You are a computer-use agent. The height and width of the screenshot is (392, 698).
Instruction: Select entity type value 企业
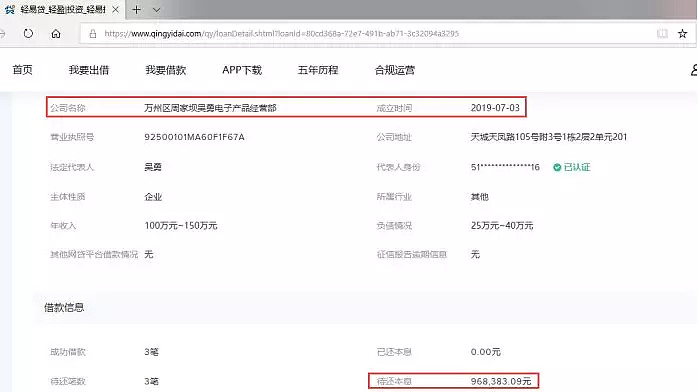153,197
